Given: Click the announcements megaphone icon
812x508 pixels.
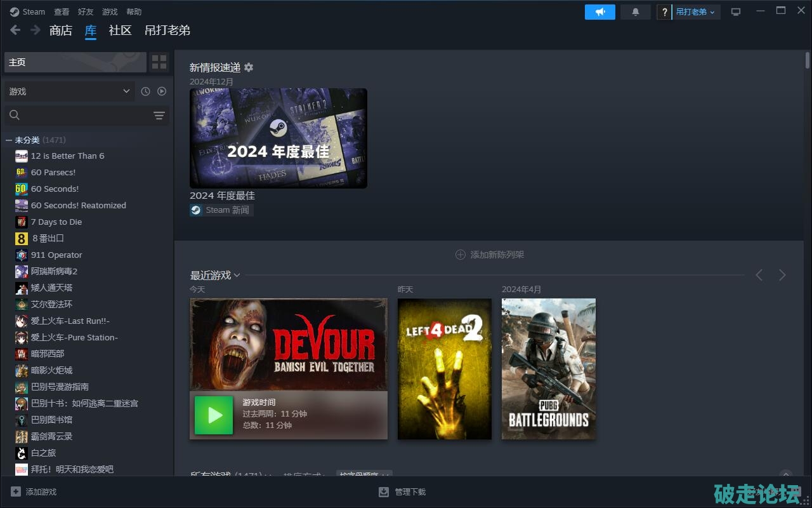Looking at the screenshot, I should tap(599, 12).
